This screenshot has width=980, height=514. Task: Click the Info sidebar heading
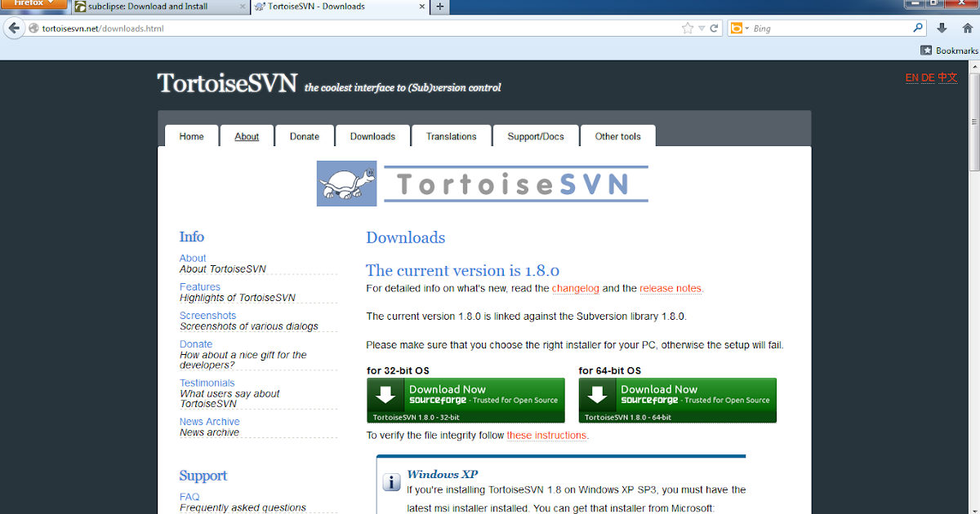[192, 237]
